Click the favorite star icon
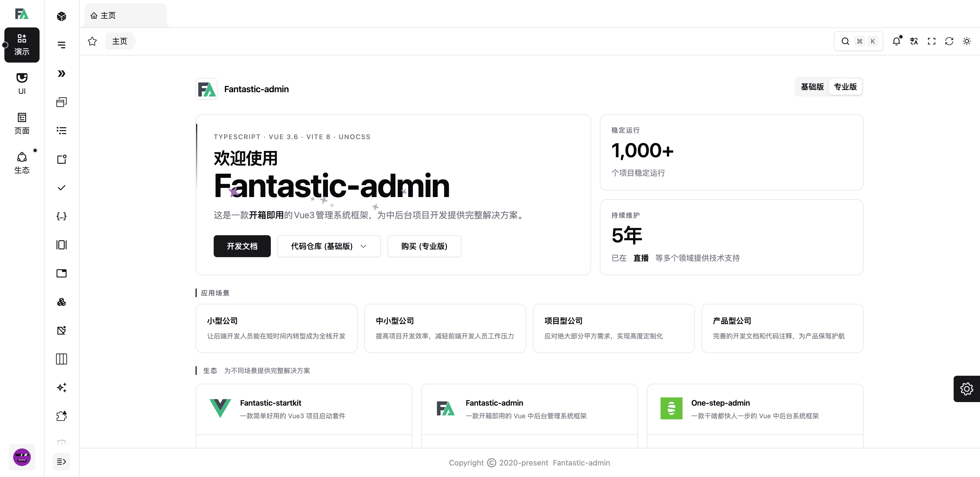Viewport: 980px width, 477px height. point(92,41)
